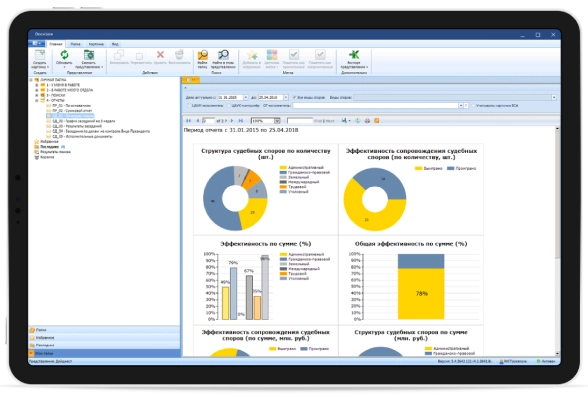The width and height of the screenshot is (588, 397).
Task: Switch to the Вид ribbon tab
Action: pyautogui.click(x=115, y=44)
